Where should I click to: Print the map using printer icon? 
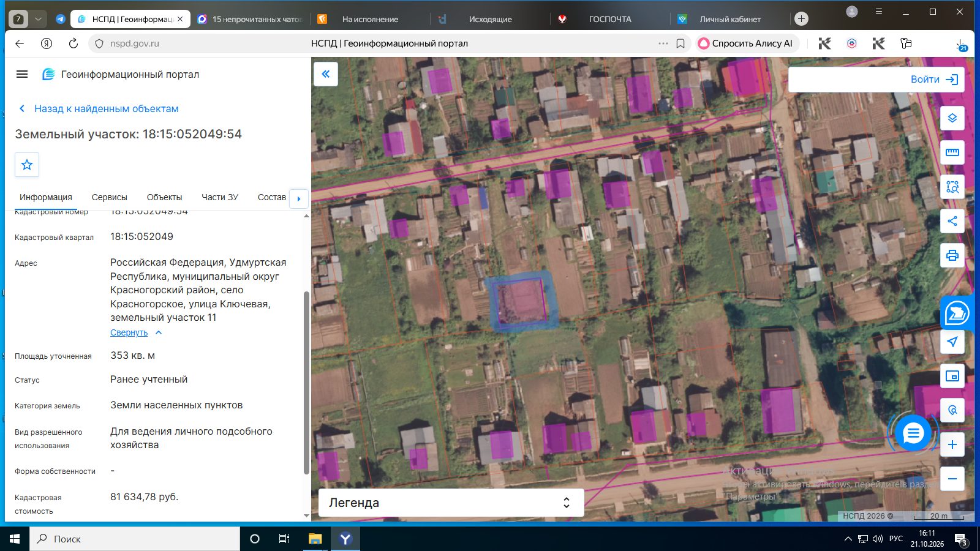point(952,255)
